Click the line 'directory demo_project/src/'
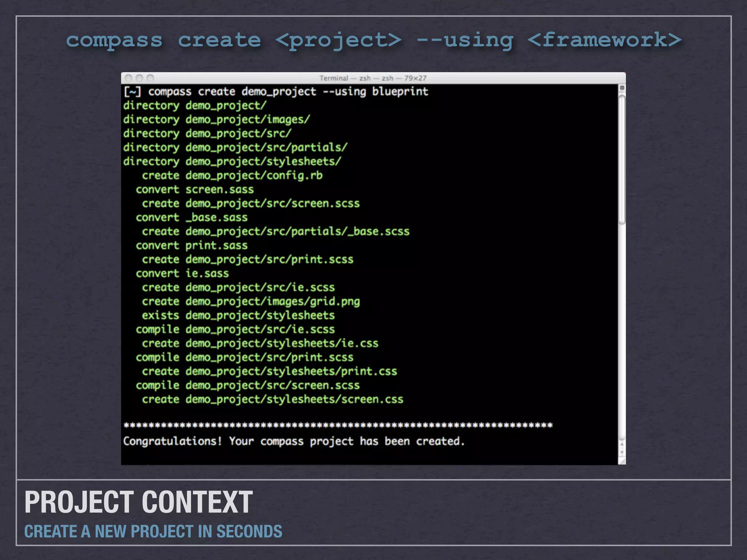 pos(207,133)
